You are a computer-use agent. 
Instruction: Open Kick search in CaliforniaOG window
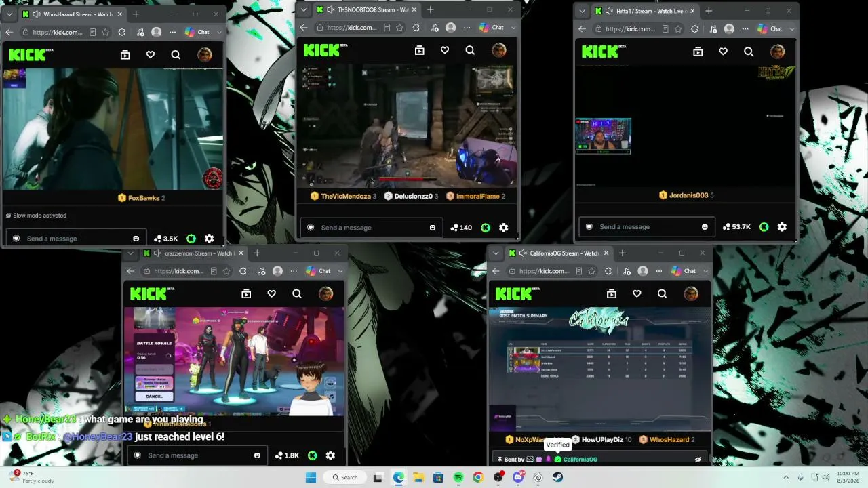pos(662,293)
